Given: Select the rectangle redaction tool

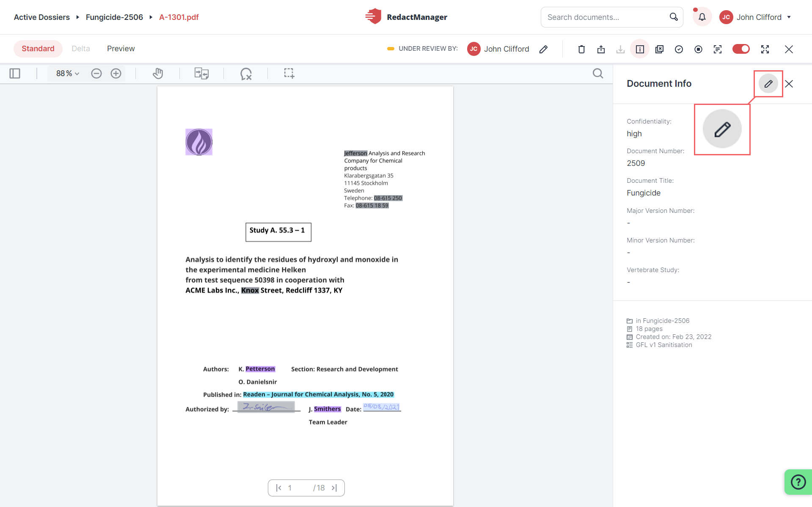Looking at the screenshot, I should 289,73.
